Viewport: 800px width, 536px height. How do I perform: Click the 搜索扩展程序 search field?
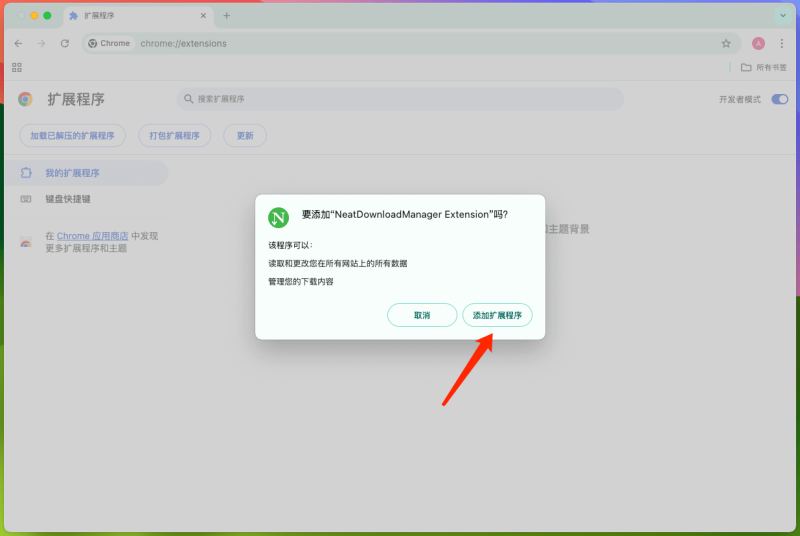pyautogui.click(x=400, y=99)
